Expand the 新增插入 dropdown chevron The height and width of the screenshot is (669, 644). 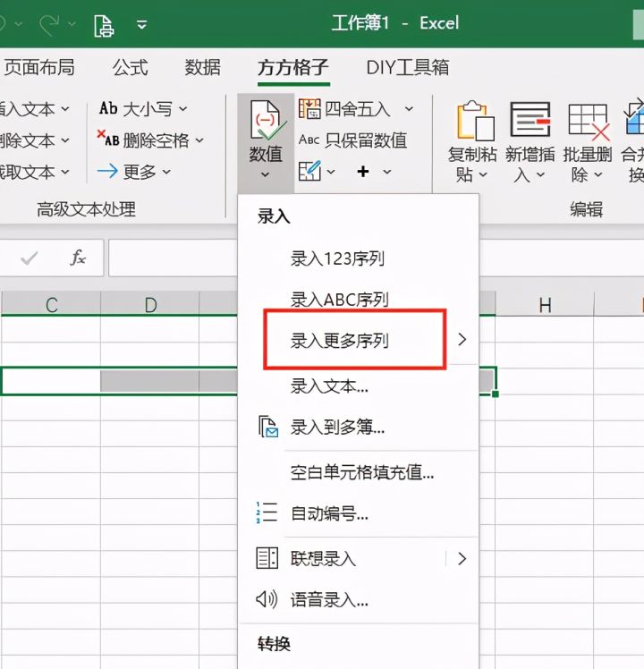pos(540,174)
